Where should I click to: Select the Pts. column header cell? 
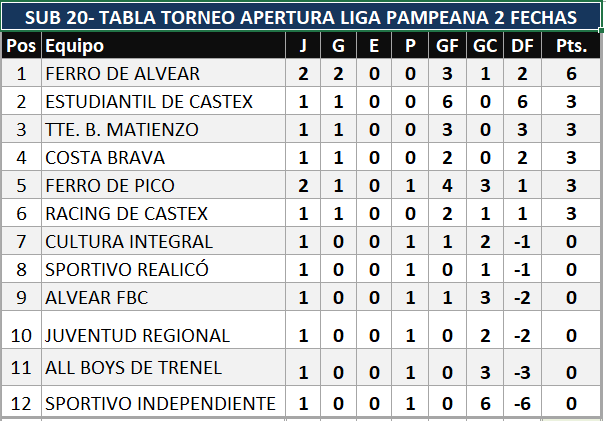tap(571, 46)
